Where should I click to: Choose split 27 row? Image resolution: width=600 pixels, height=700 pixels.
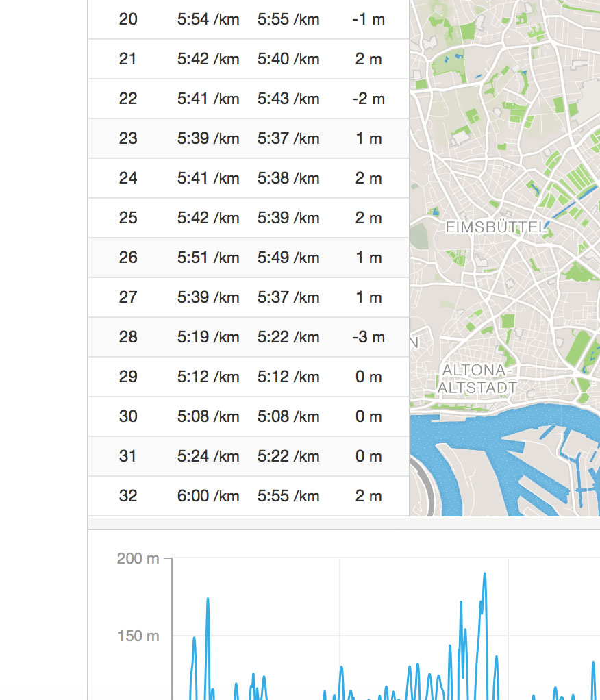[248, 297]
